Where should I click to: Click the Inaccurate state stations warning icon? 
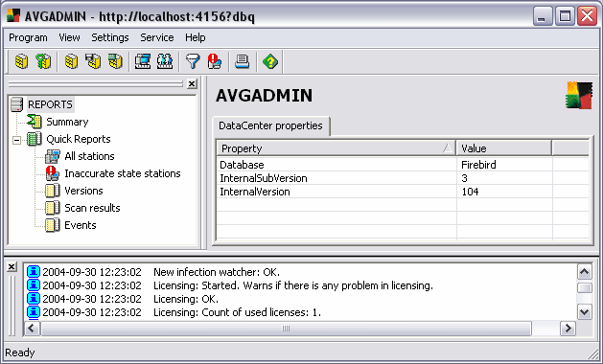[x=53, y=173]
